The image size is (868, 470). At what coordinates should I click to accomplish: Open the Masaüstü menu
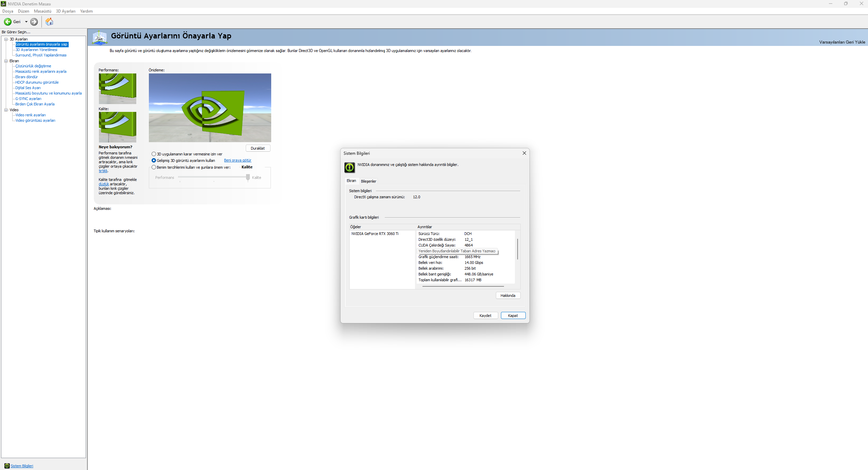coord(42,11)
